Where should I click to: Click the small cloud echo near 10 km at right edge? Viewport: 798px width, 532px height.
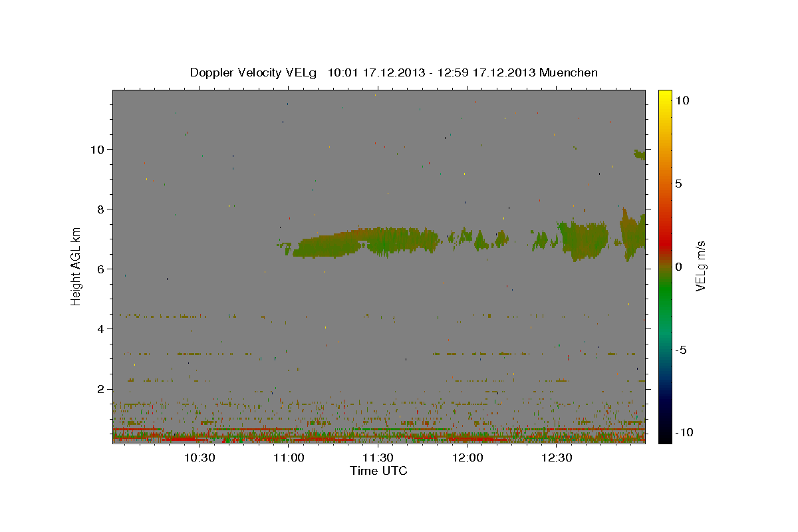point(640,154)
